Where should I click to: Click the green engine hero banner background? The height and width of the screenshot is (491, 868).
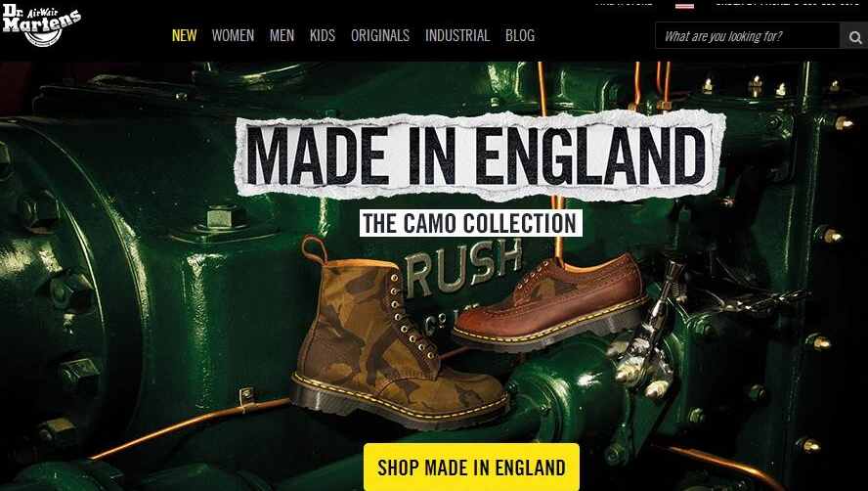coord(139,277)
